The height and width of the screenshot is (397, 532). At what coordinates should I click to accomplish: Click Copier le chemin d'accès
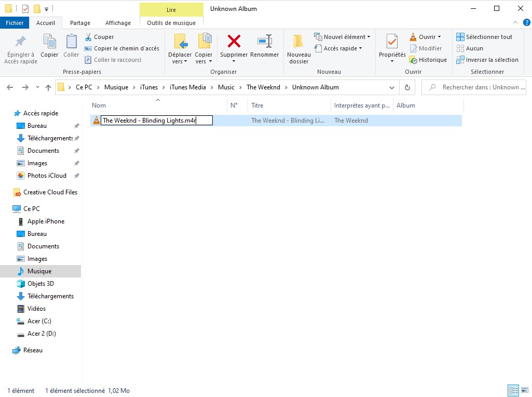click(x=122, y=48)
